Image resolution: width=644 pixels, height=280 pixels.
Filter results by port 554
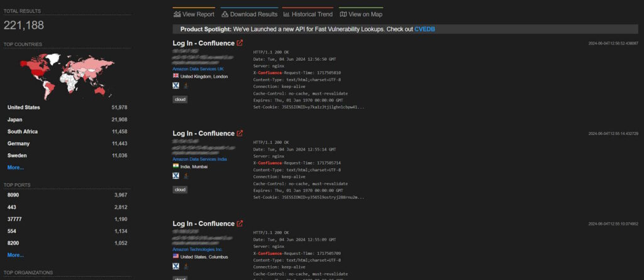tap(12, 231)
